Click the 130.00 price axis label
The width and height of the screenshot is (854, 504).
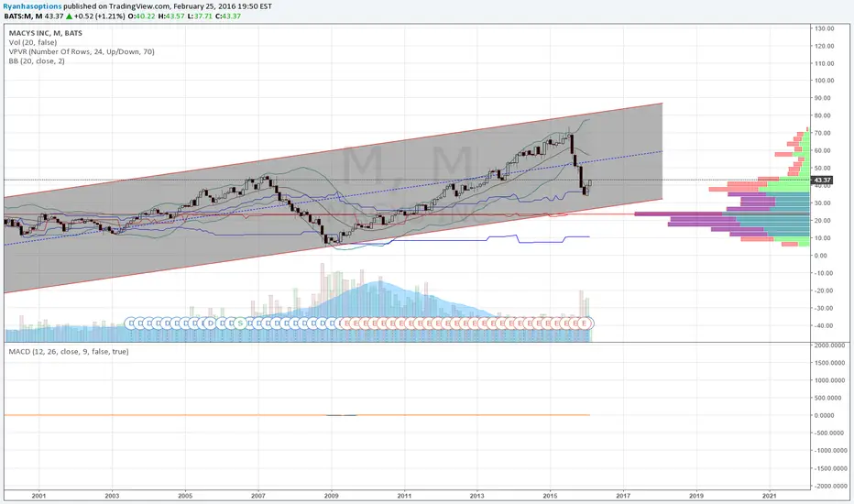click(824, 28)
